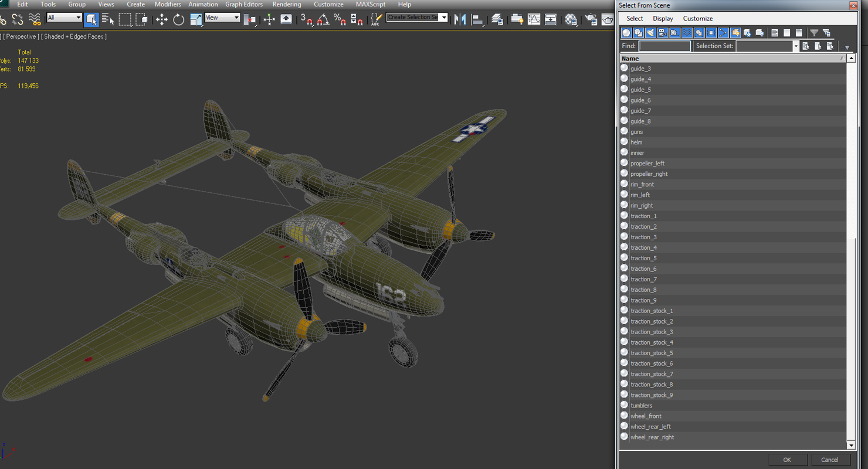Open the dialog's Select menu

click(x=635, y=18)
